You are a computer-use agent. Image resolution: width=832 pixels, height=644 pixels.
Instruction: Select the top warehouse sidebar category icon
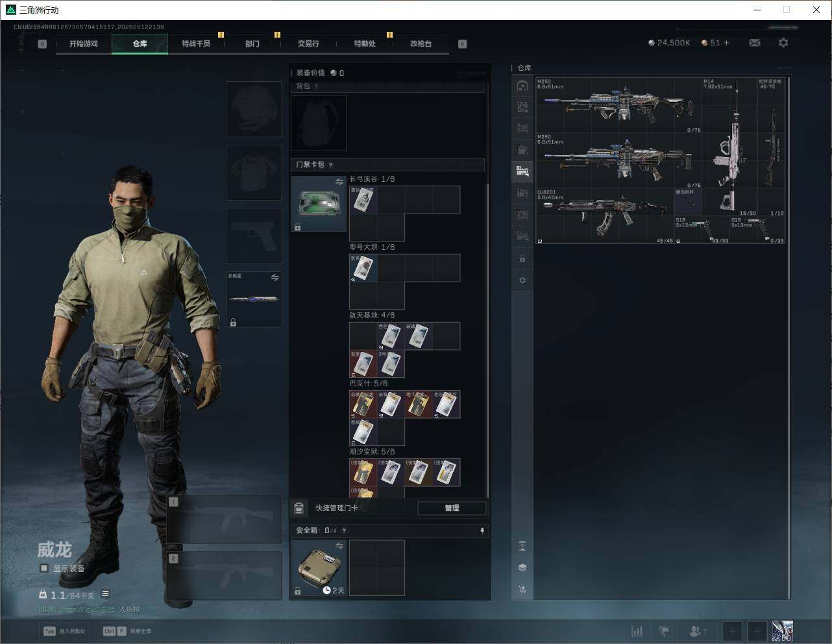(x=522, y=86)
